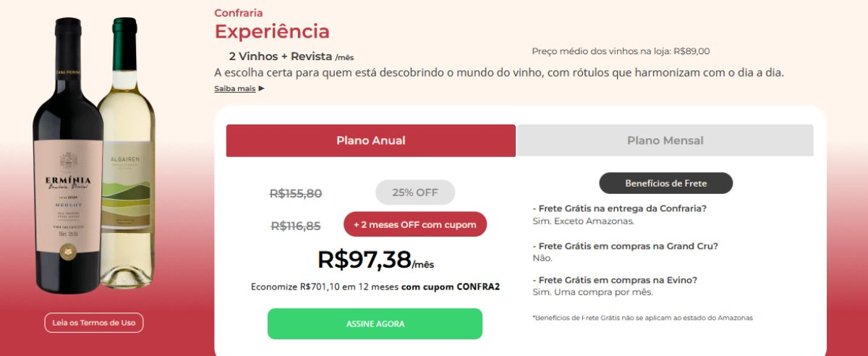Image resolution: width=868 pixels, height=356 pixels.
Task: Click the + 2 meses OFF com cupom badge
Action: pos(415,224)
